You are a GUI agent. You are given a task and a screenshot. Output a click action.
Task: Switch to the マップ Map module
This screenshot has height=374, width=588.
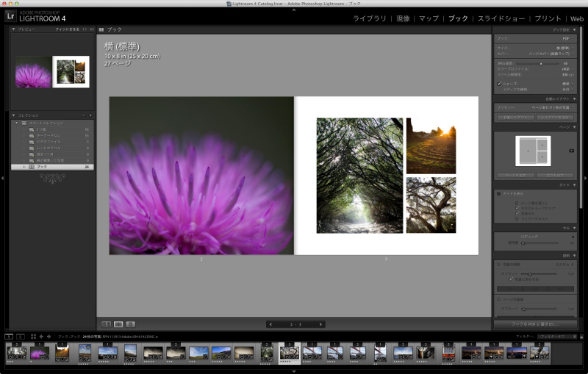tap(429, 18)
